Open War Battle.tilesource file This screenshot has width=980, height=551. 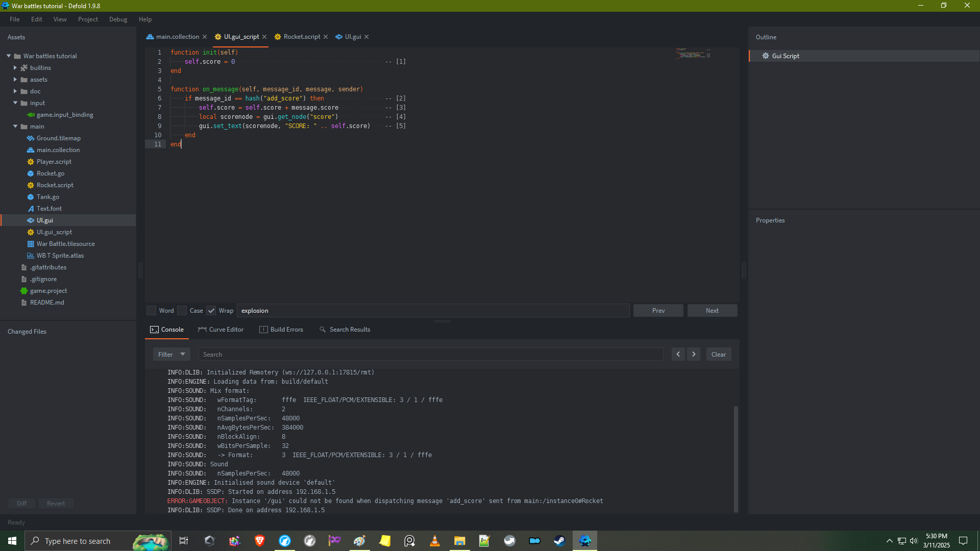[x=65, y=244]
